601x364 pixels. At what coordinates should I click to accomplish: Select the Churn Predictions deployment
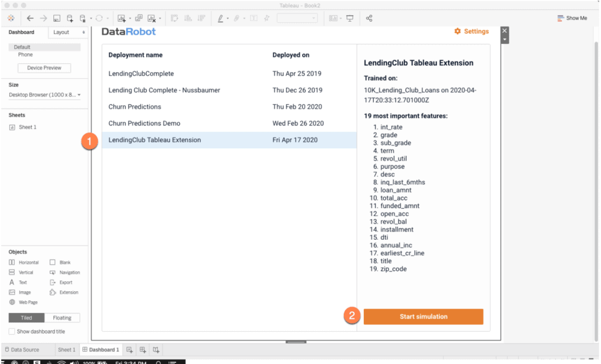click(229, 107)
